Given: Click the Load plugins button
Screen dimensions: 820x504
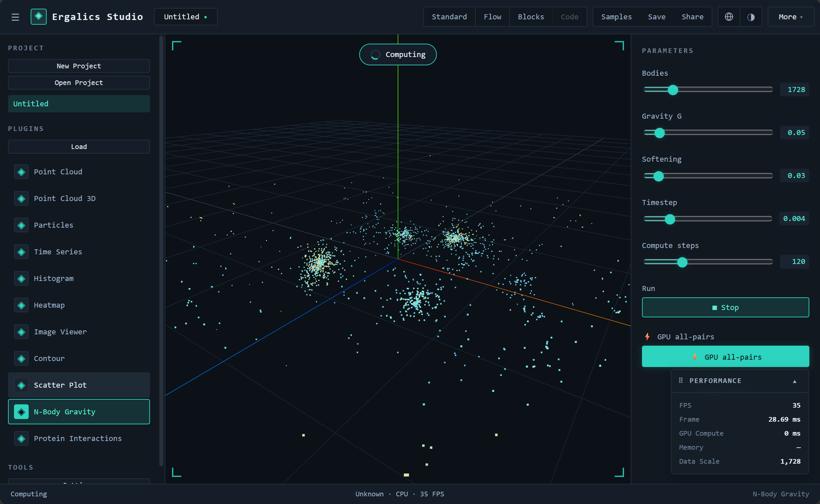Looking at the screenshot, I should pyautogui.click(x=79, y=147).
